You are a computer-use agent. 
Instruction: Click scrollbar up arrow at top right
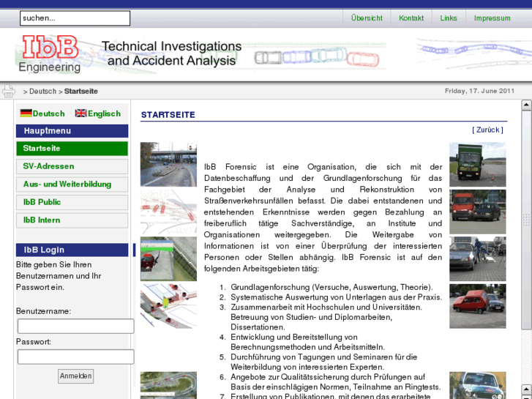[526, 105]
